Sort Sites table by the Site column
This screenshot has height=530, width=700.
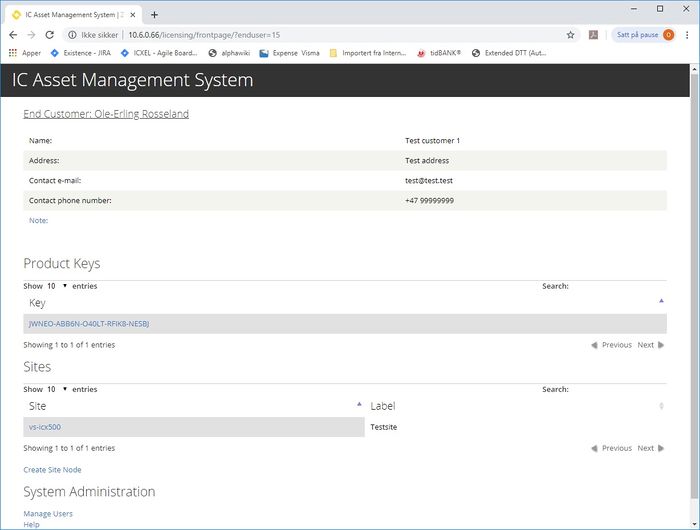coord(194,406)
